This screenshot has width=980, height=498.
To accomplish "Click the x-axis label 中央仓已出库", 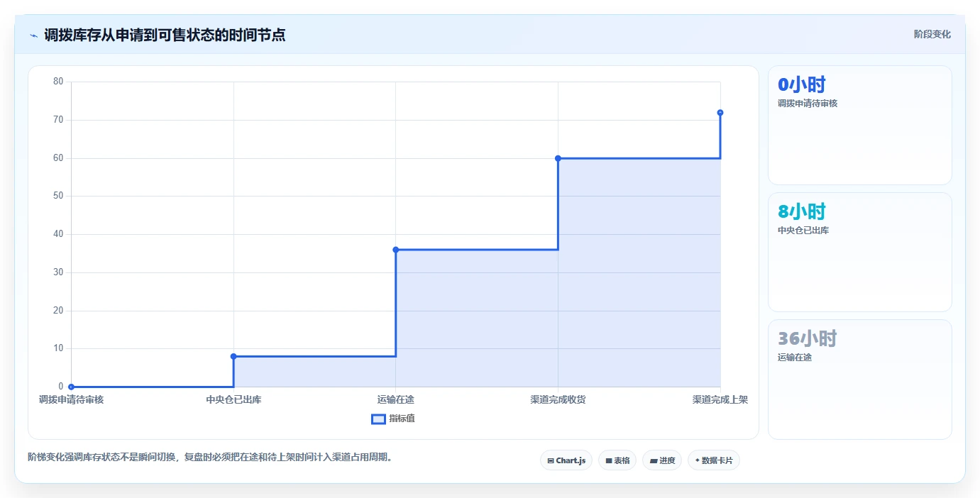I will point(233,399).
